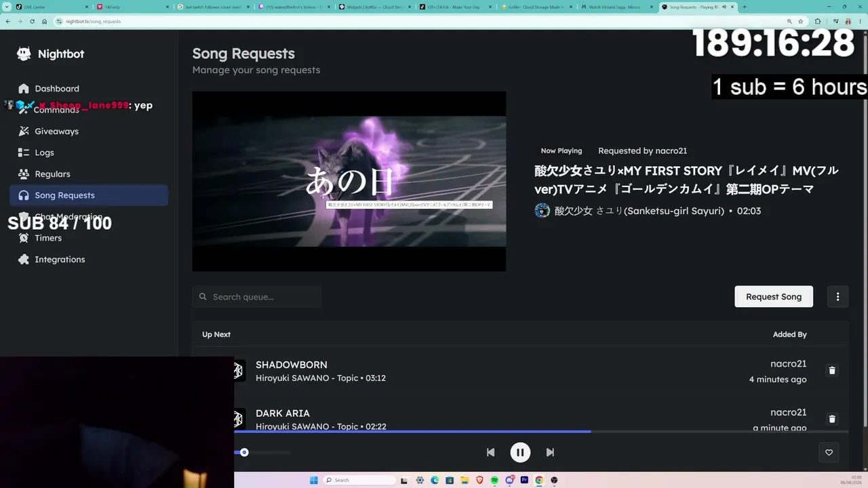Click the Search queue input field
This screenshot has width=868, height=488.
pos(256,297)
